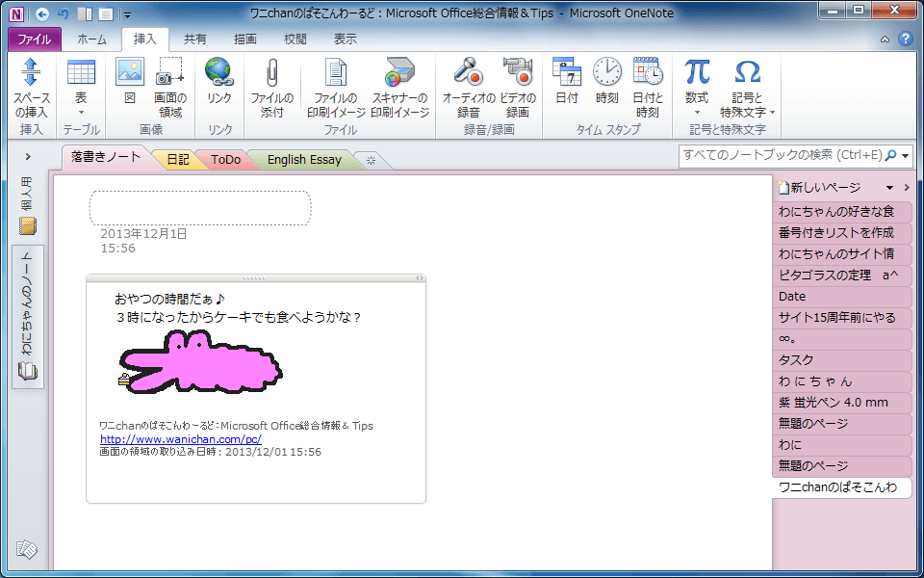Open OneNote Help question mark icon
Viewport: 924px width, 578px height.
(x=905, y=39)
